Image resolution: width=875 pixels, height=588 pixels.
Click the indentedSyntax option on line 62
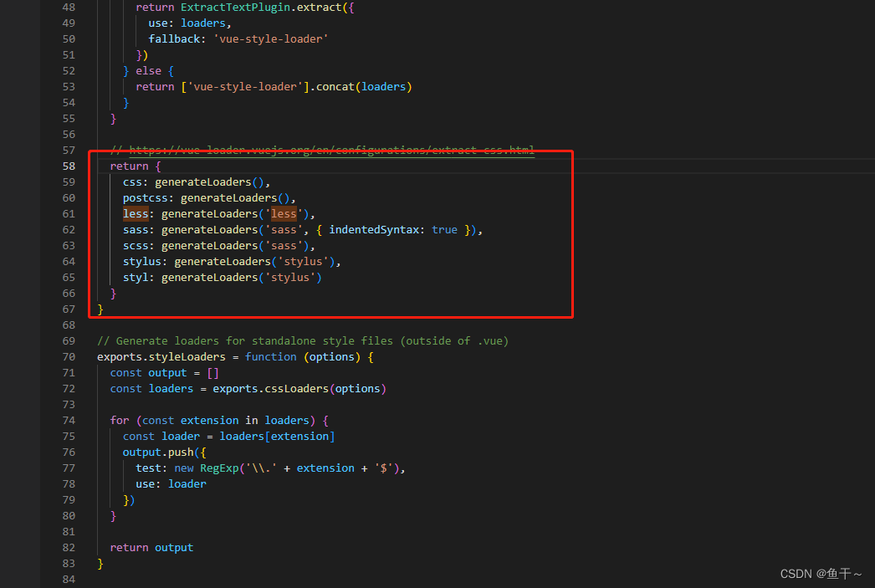pyautogui.click(x=374, y=230)
